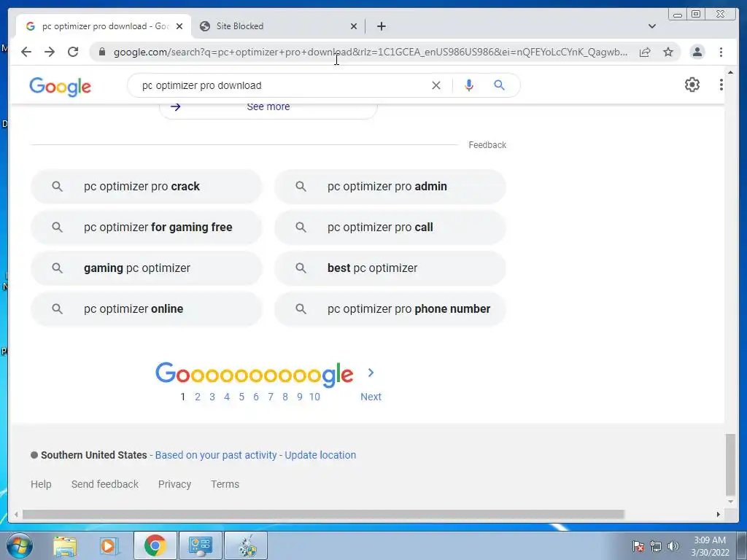747x560 pixels.
Task: Click the Next results link
Action: [x=371, y=397]
